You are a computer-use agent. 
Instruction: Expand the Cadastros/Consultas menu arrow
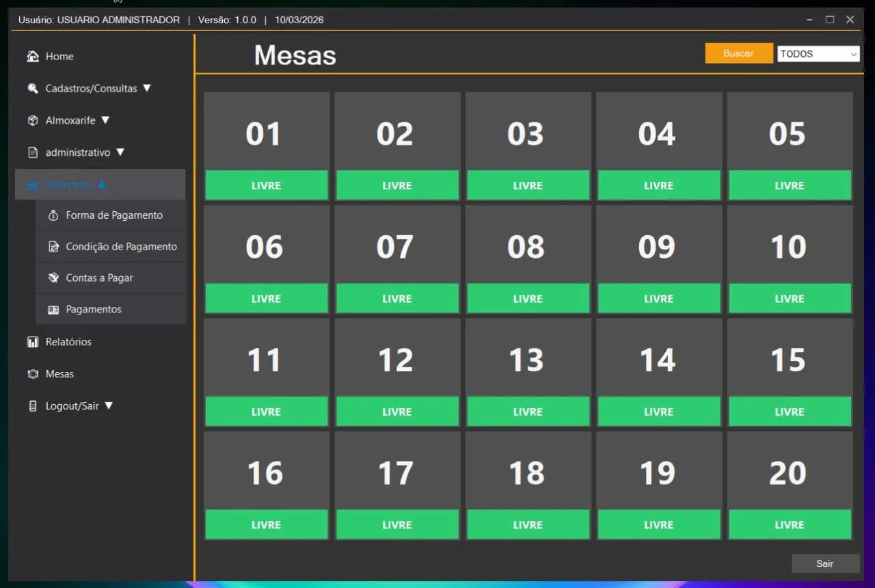pyautogui.click(x=146, y=88)
